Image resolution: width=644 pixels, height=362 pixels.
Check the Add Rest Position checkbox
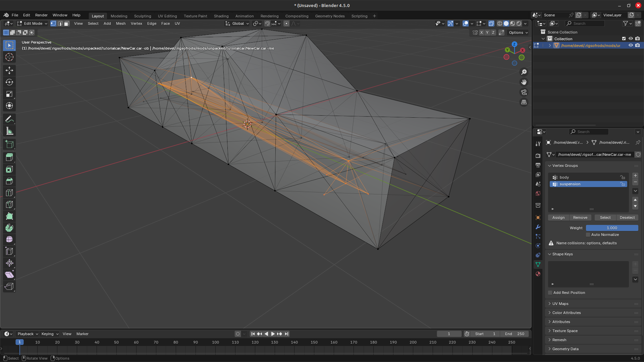[x=550, y=293]
